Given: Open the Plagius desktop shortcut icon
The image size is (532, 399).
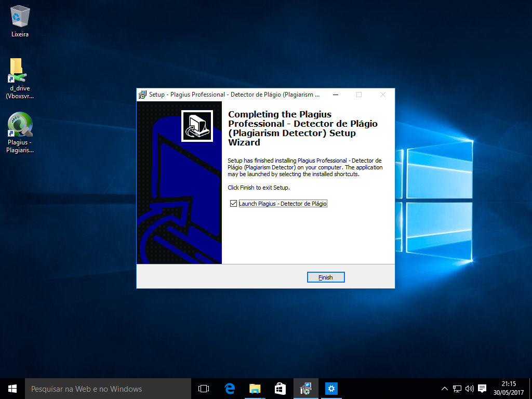Looking at the screenshot, I should point(20,126).
